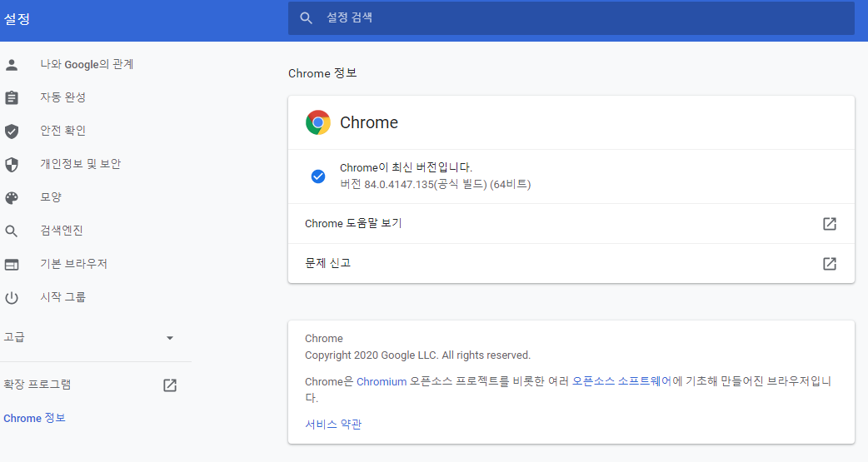
Task: Click the external link icon for Chrome 도움말 보기
Action: click(829, 224)
